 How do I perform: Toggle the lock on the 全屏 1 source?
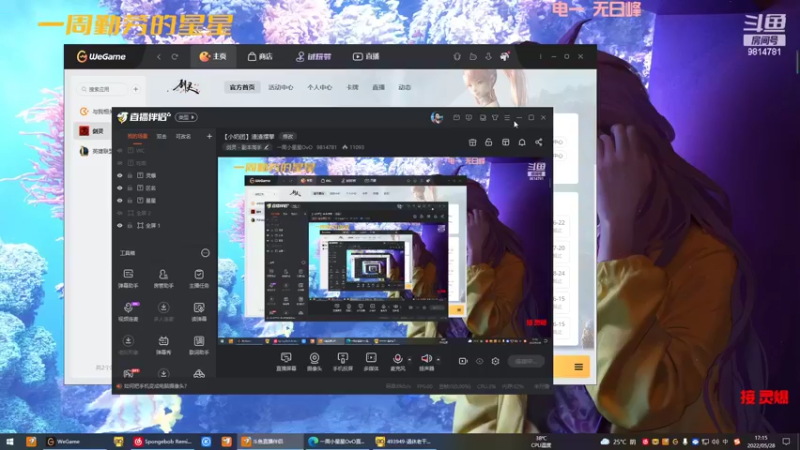[130, 226]
